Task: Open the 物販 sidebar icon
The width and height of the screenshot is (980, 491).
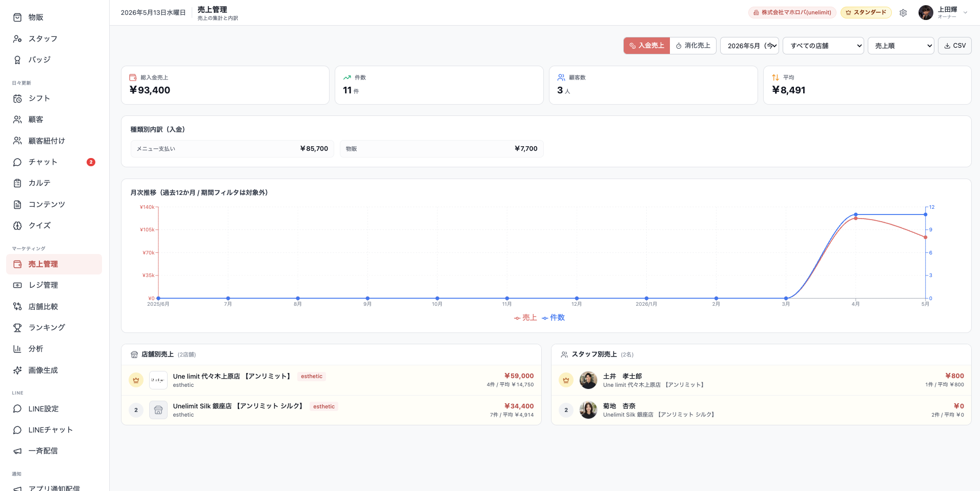Action: [x=17, y=17]
